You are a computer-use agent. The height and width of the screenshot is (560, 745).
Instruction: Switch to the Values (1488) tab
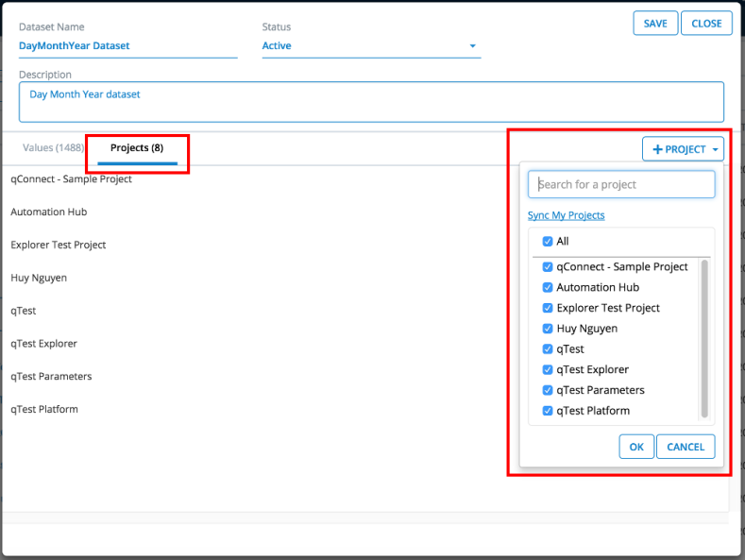(x=53, y=148)
